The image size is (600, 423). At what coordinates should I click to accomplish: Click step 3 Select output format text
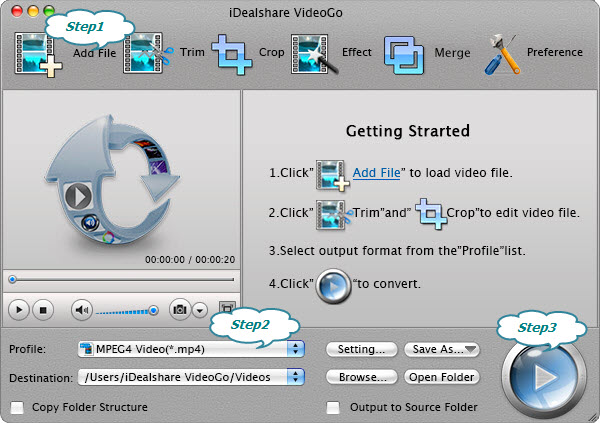pos(397,251)
